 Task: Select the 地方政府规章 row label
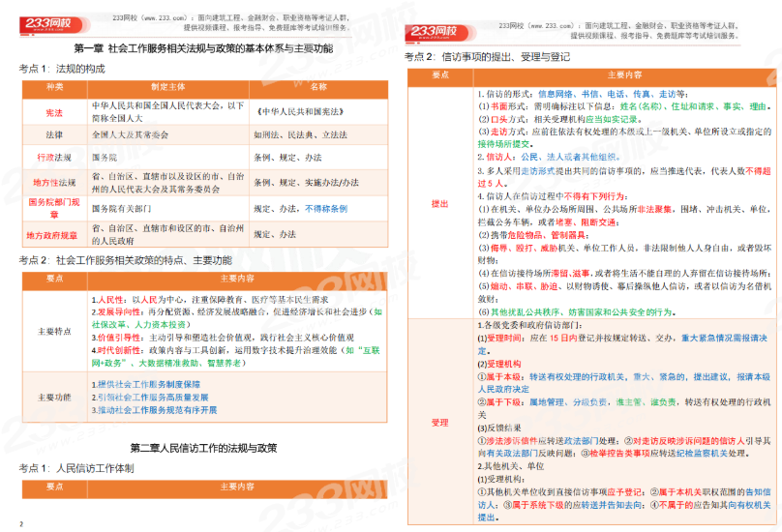pyautogui.click(x=54, y=234)
